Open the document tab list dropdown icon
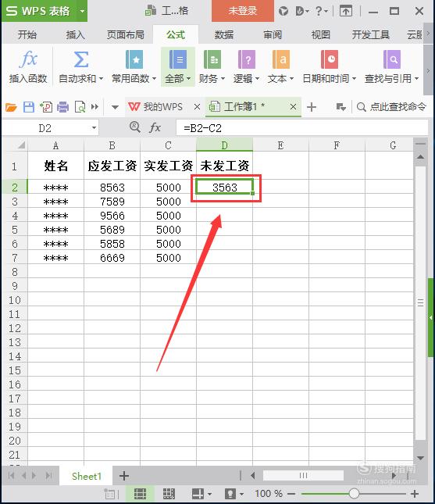The width and height of the screenshot is (435, 504). click(x=341, y=107)
